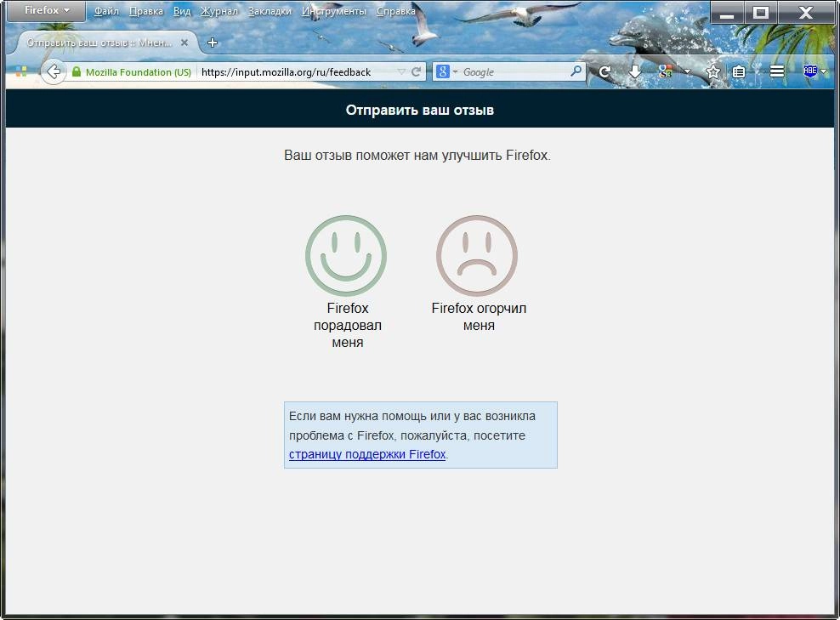
Task: Open 'страницу поддержки Firefox' link
Action: (x=367, y=454)
